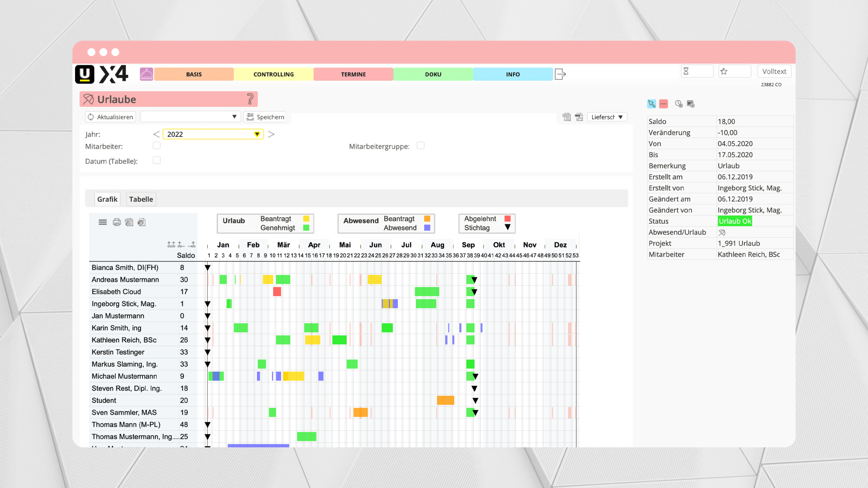Click the Aktualisieren button
This screenshot has width=868, height=488.
[110, 117]
